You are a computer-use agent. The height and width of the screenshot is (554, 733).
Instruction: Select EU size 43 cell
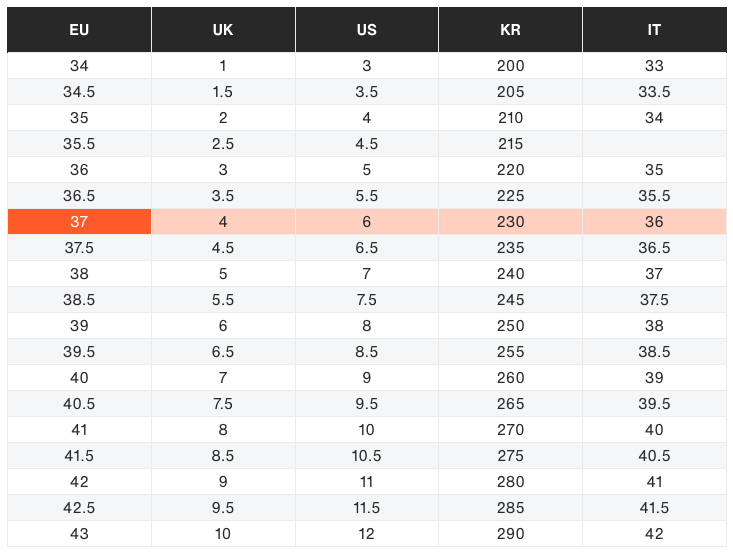[x=79, y=533]
